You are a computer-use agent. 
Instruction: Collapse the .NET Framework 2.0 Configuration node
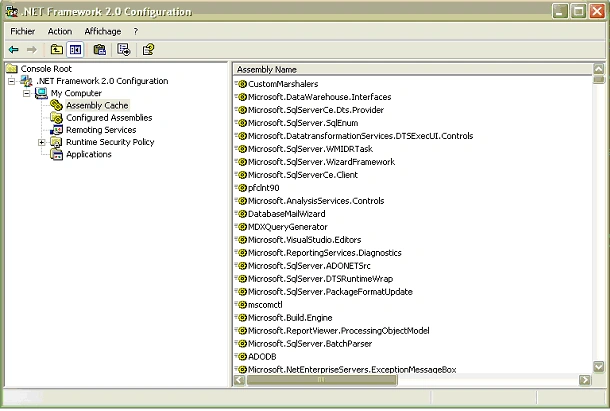tap(12, 81)
